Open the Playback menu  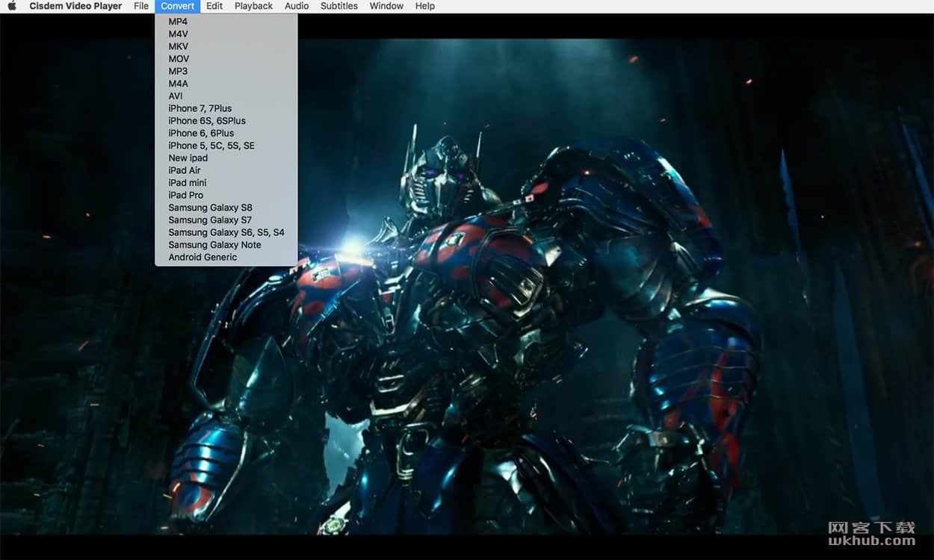coord(253,6)
